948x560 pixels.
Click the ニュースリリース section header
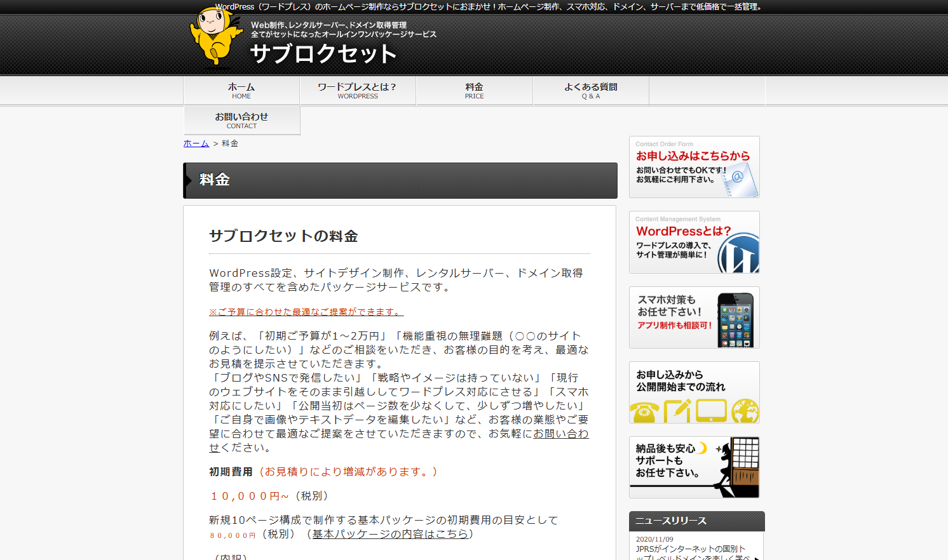697,521
